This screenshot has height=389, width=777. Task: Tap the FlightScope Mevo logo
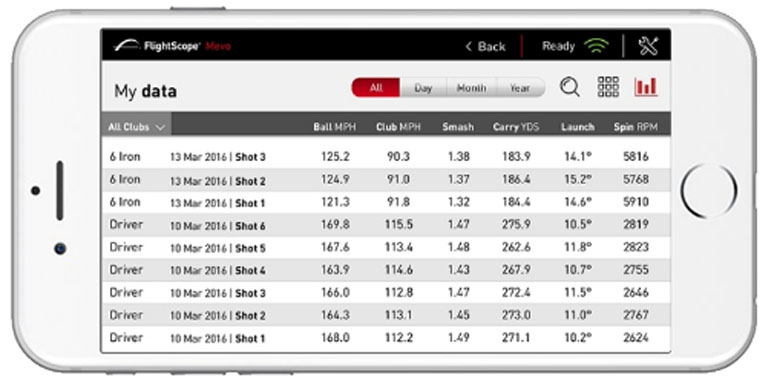pyautogui.click(x=172, y=46)
